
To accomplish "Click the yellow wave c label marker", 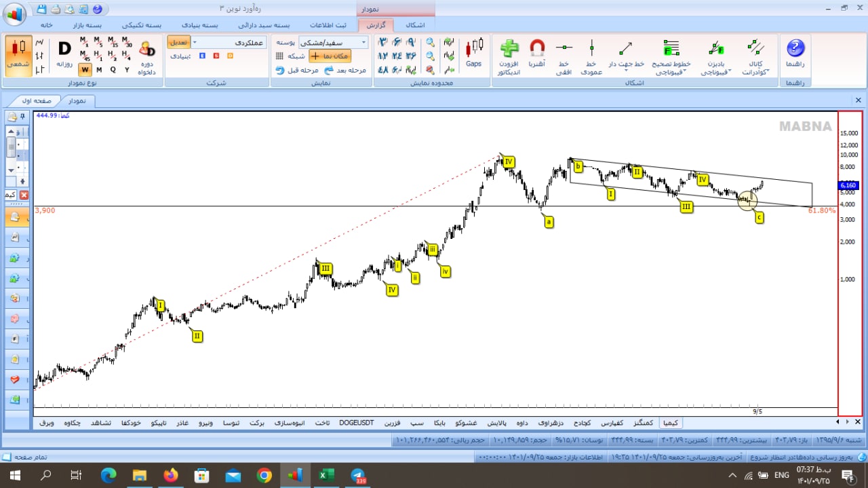I will tap(759, 217).
